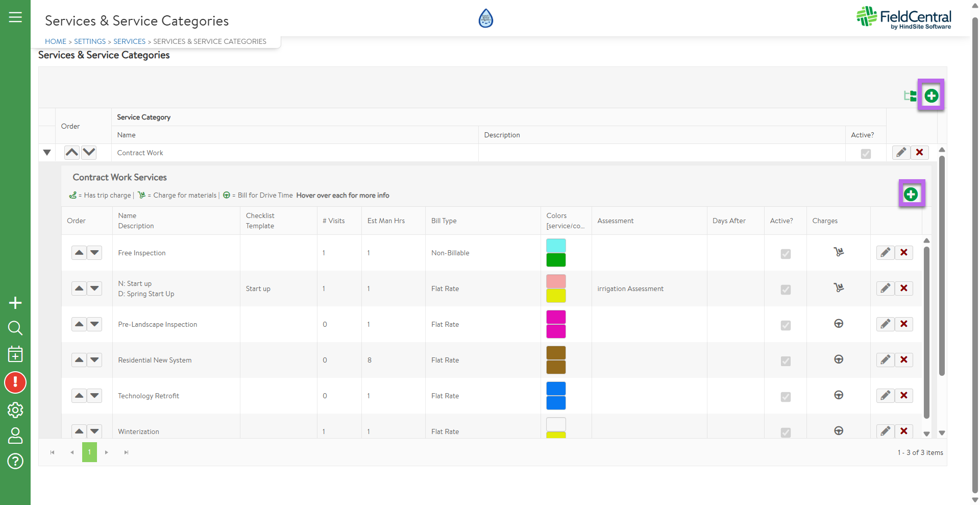Image resolution: width=980 pixels, height=505 pixels.
Task: Toggle Active checkbox for Contract Work category
Action: click(x=866, y=153)
